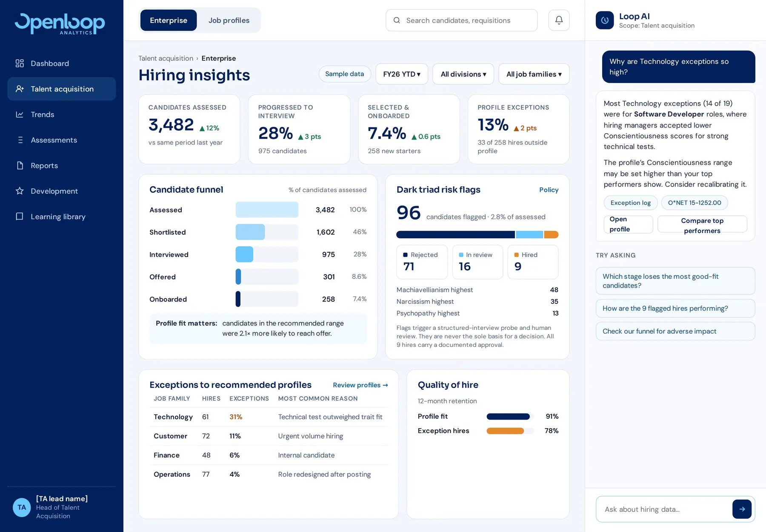Click the Narcissism highest row
766x532 pixels.
[477, 301]
